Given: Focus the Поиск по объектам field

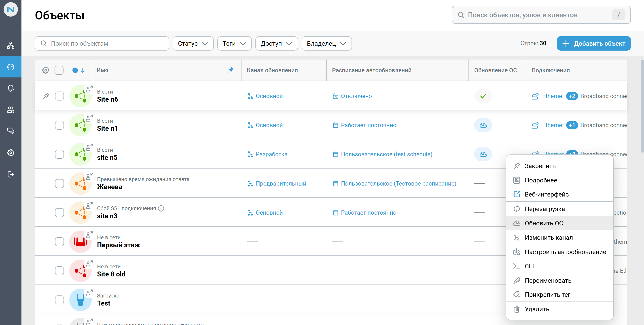Looking at the screenshot, I should tap(102, 43).
